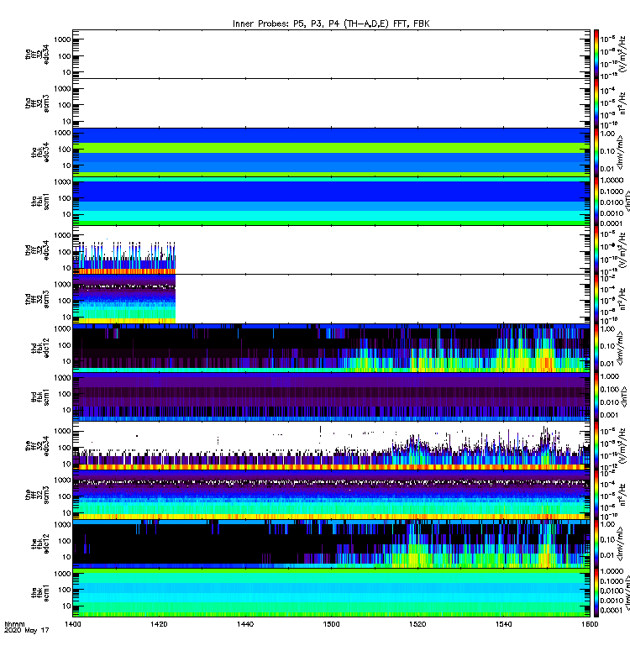Select the 'tha fff 32 edc34' panel label
The width and height of the screenshot is (630, 672).
(37, 55)
